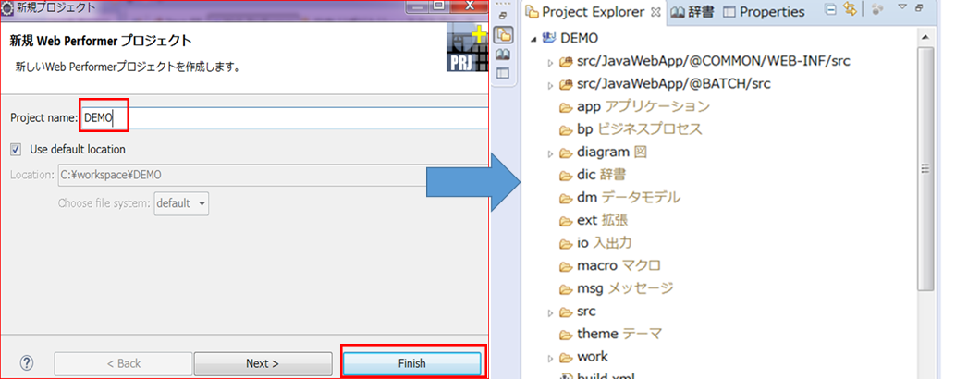Expand the diagram folder

pos(550,153)
